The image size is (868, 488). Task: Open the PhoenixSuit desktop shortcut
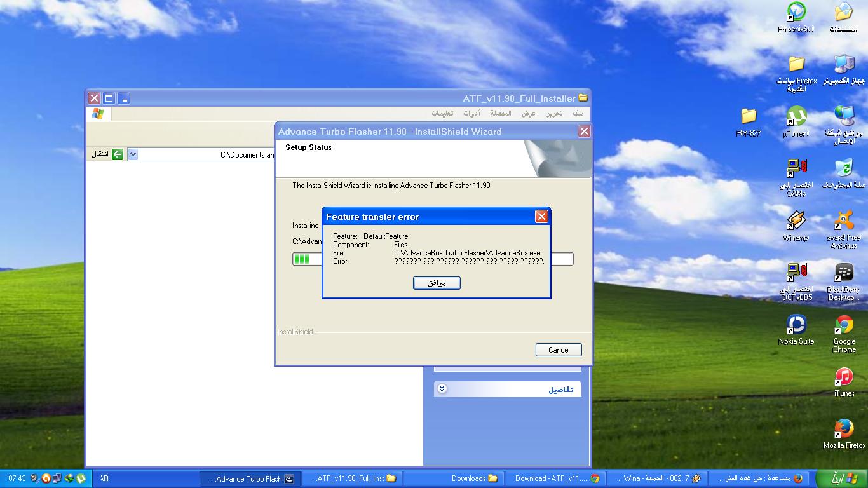[x=796, y=17]
